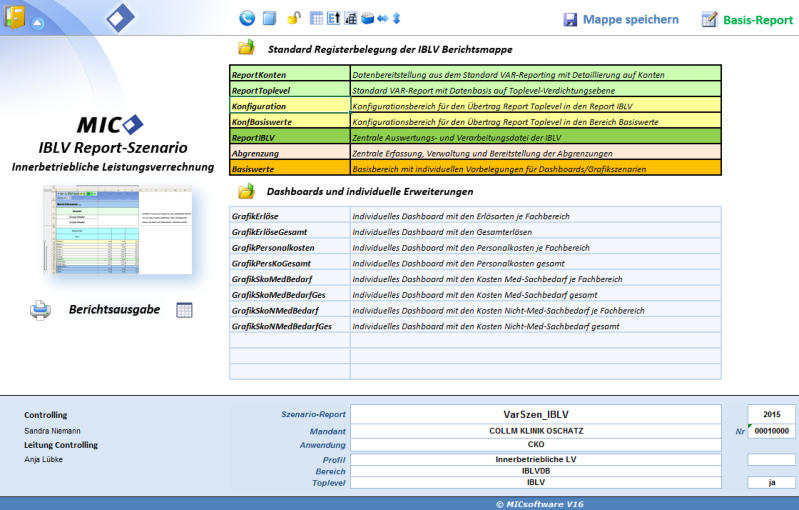The image size is (799, 510).
Task: Click the blue circular refresh icon in toolbar
Action: pyautogui.click(x=247, y=18)
